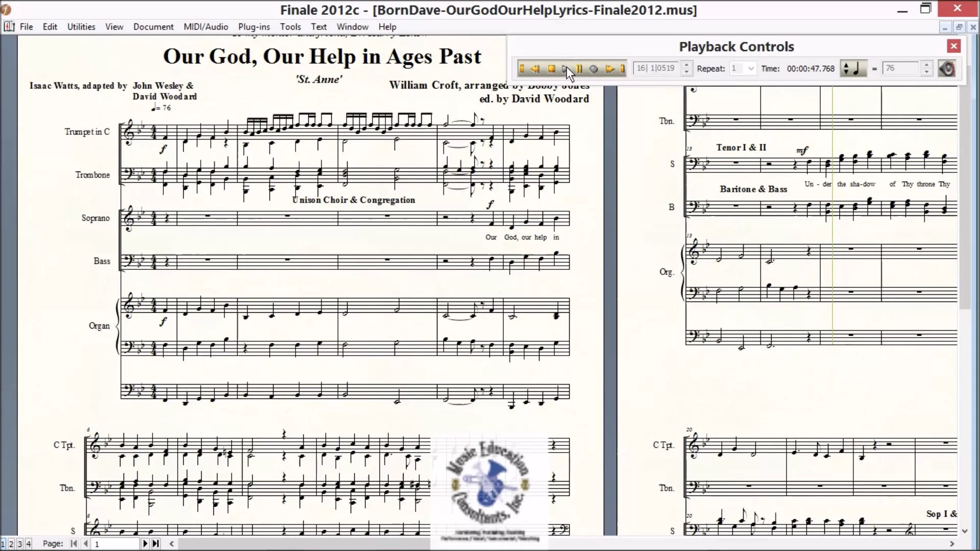Click the 'Baritone & Bass' text

coord(753,189)
